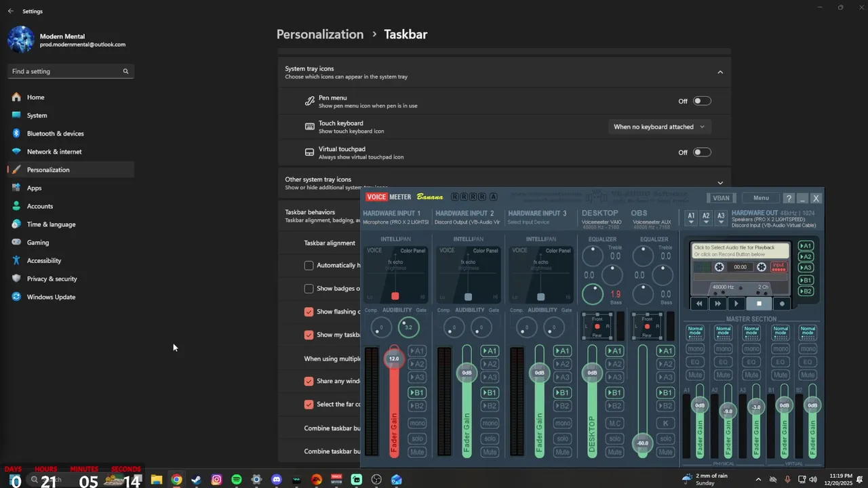Uncheck the Show flashing checkbox
Viewport: 868px width, 488px height.
[309, 312]
